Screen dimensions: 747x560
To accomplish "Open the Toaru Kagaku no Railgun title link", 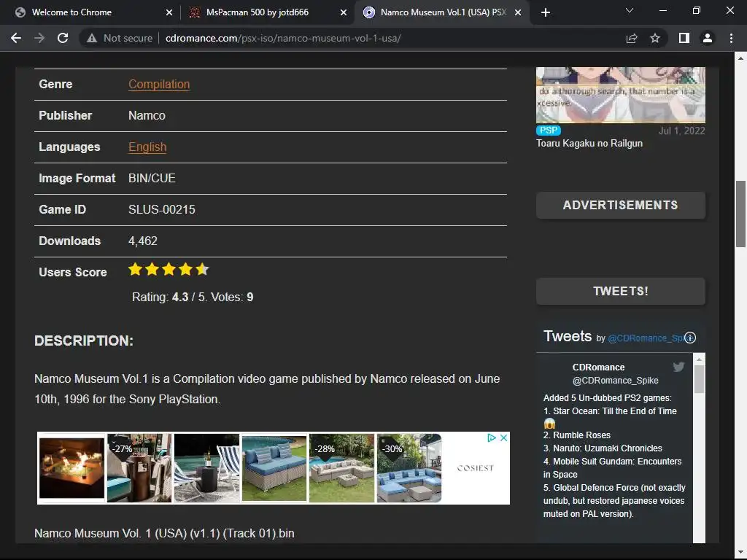I will coord(589,144).
